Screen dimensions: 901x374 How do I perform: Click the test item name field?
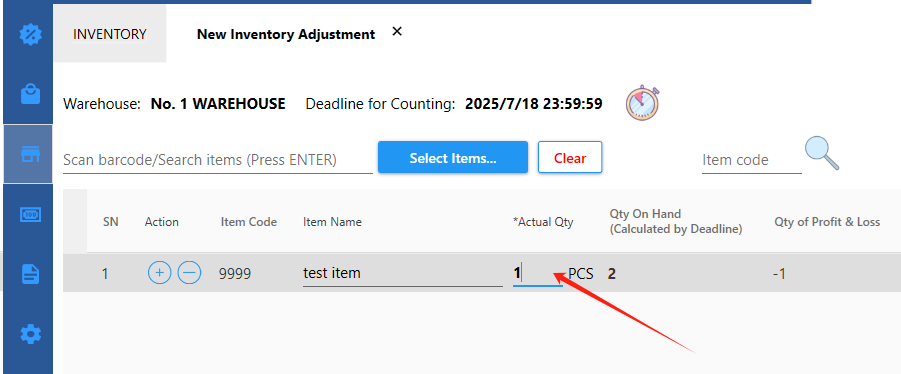pyautogui.click(x=403, y=273)
